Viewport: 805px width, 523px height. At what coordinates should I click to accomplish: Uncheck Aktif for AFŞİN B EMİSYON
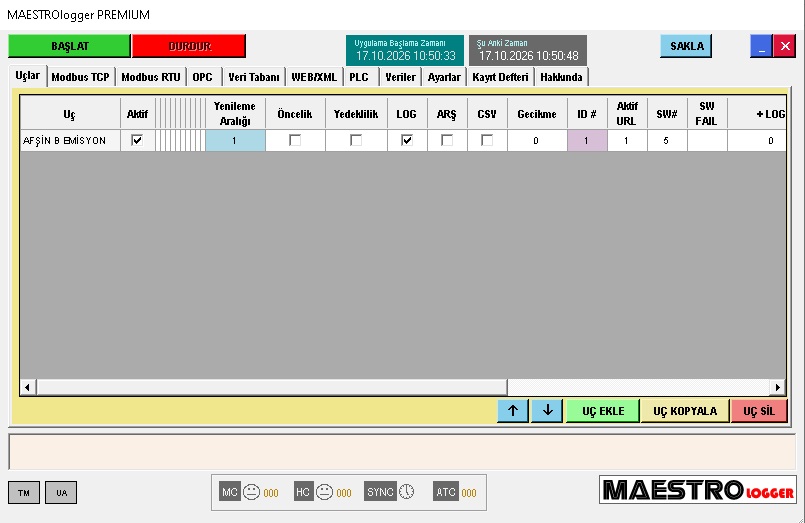point(137,140)
